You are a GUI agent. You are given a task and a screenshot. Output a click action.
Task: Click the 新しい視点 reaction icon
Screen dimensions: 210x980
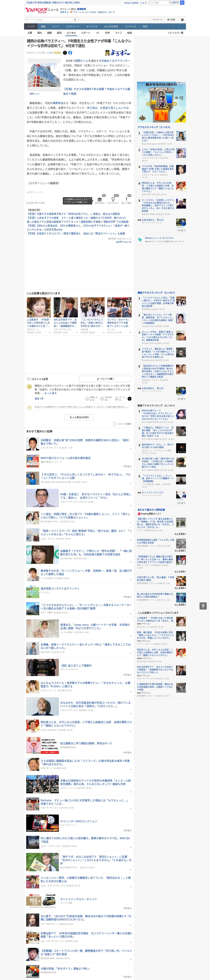click(127, 199)
